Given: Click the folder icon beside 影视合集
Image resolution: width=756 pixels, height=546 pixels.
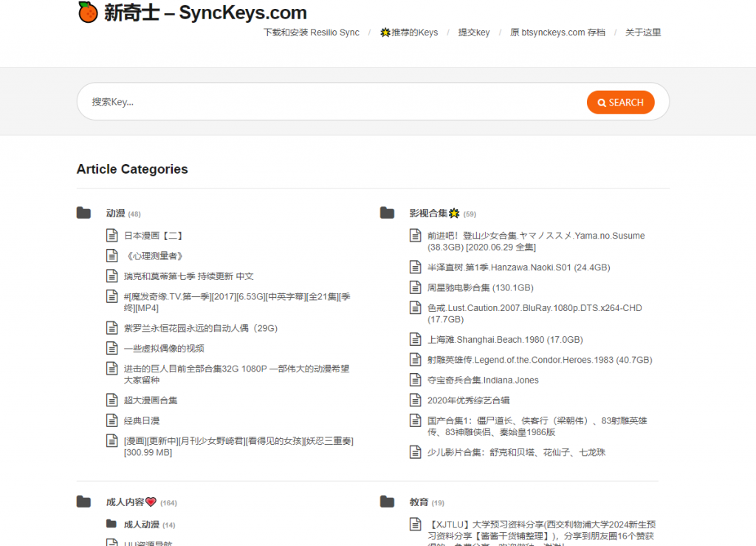Looking at the screenshot, I should [x=388, y=212].
